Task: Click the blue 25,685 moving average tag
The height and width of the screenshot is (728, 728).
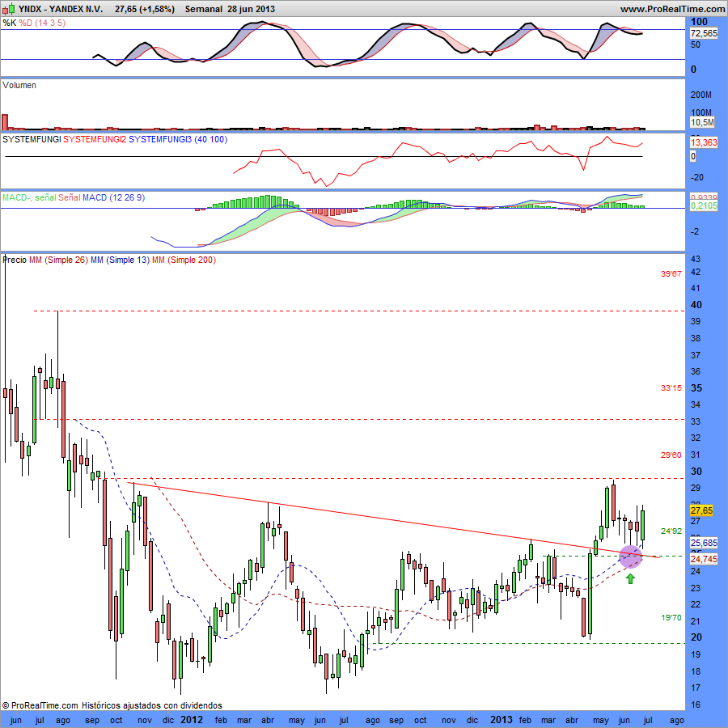Action: click(704, 543)
